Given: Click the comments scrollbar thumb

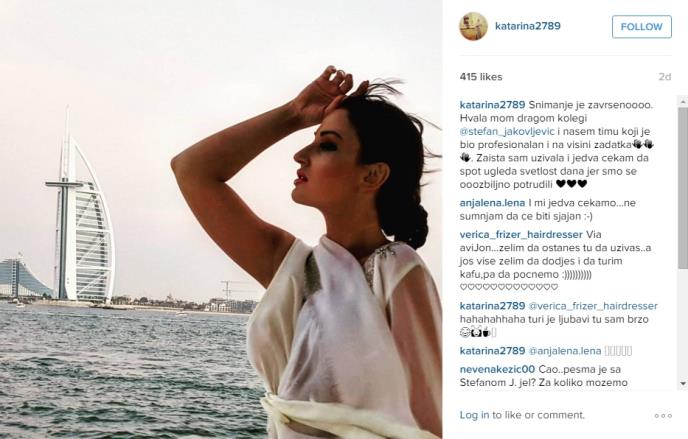Looking at the screenshot, I should click(683, 187).
